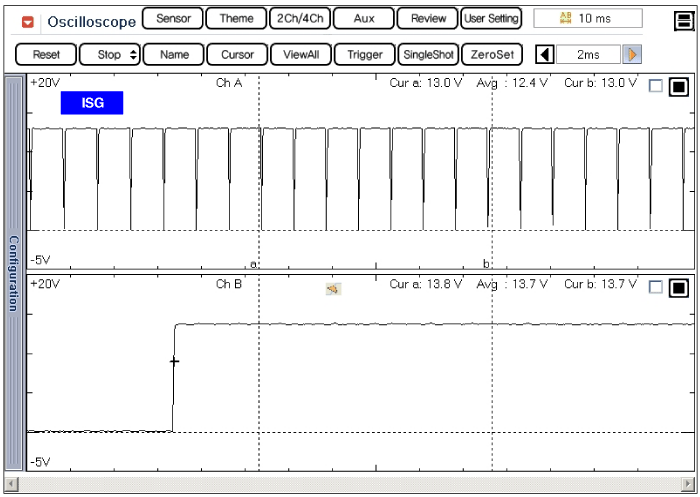This screenshot has height=497, width=700.
Task: Click the Ch B +20V scale label
Action: click(45, 284)
